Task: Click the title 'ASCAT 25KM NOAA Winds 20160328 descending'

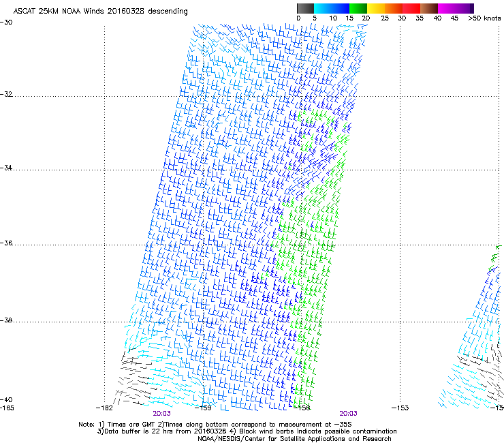Action: click(100, 11)
